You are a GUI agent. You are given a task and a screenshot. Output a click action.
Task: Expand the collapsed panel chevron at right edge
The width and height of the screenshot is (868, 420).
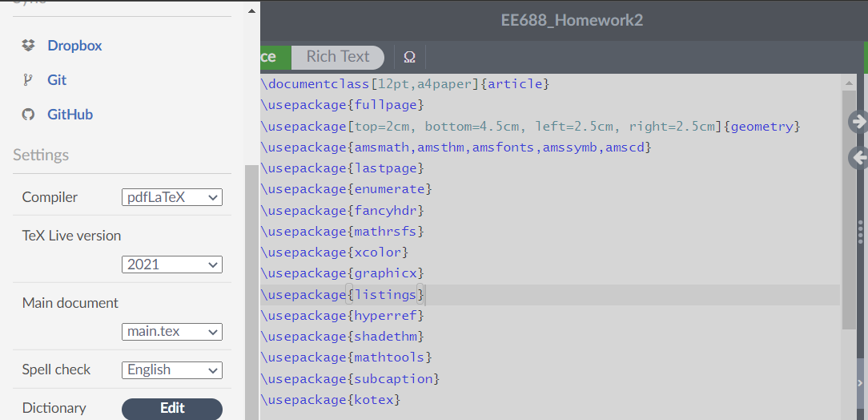tap(860, 383)
